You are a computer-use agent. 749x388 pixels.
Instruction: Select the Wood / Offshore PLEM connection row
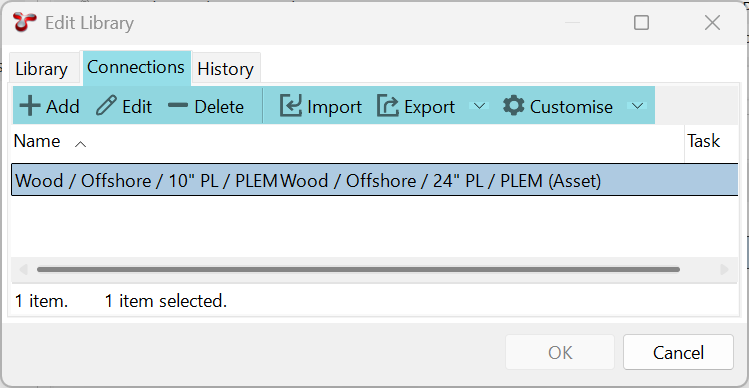(374, 180)
